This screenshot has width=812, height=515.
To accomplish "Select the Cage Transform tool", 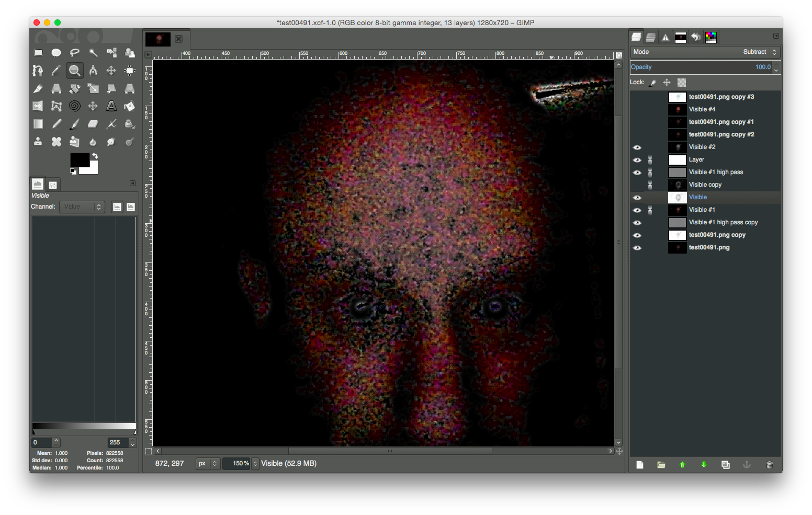I will (57, 106).
